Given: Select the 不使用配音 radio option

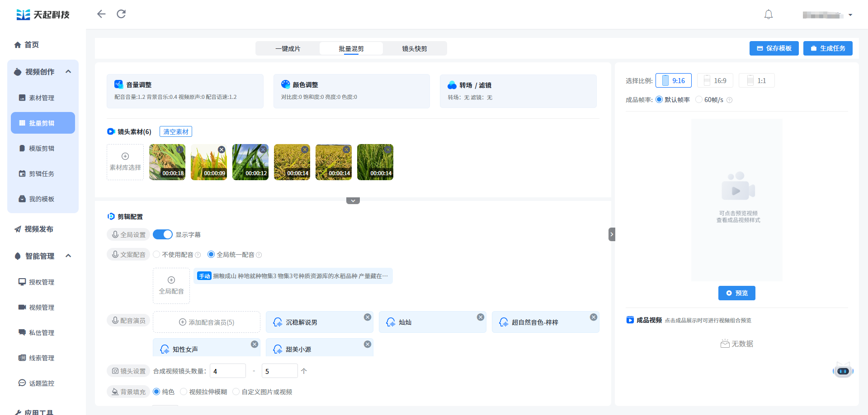Looking at the screenshot, I should (x=157, y=255).
